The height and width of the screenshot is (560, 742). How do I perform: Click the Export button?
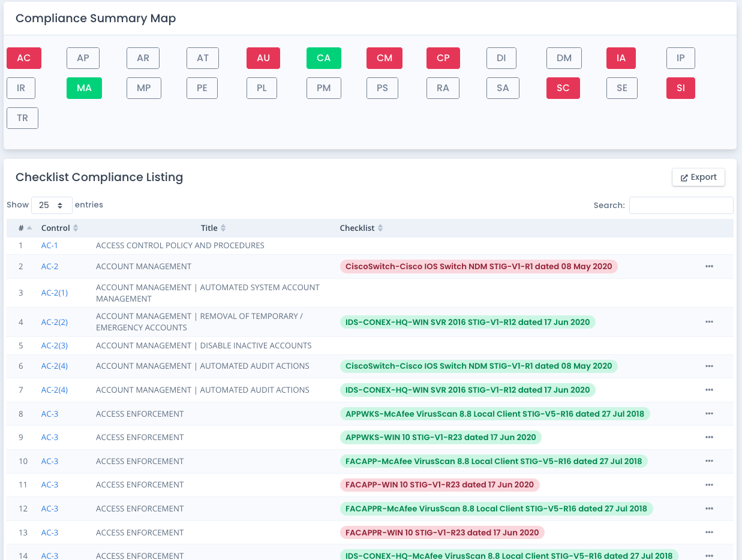tap(698, 177)
